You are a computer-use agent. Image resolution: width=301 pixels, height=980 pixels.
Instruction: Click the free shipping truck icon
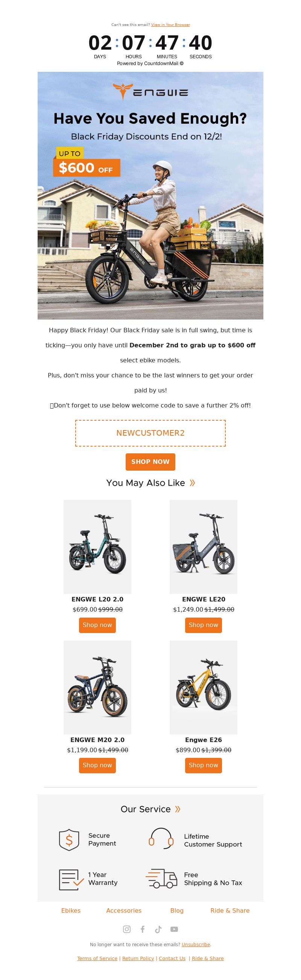pos(161,878)
